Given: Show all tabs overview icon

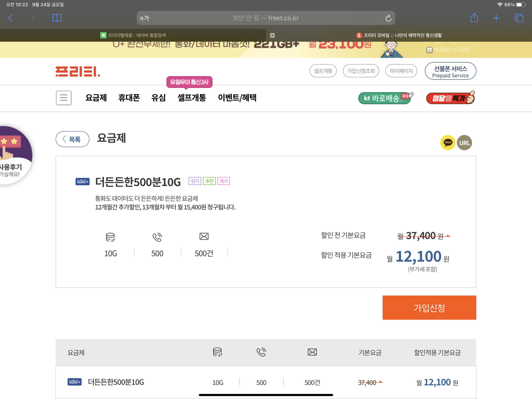Looking at the screenshot, I should pyautogui.click(x=519, y=18).
